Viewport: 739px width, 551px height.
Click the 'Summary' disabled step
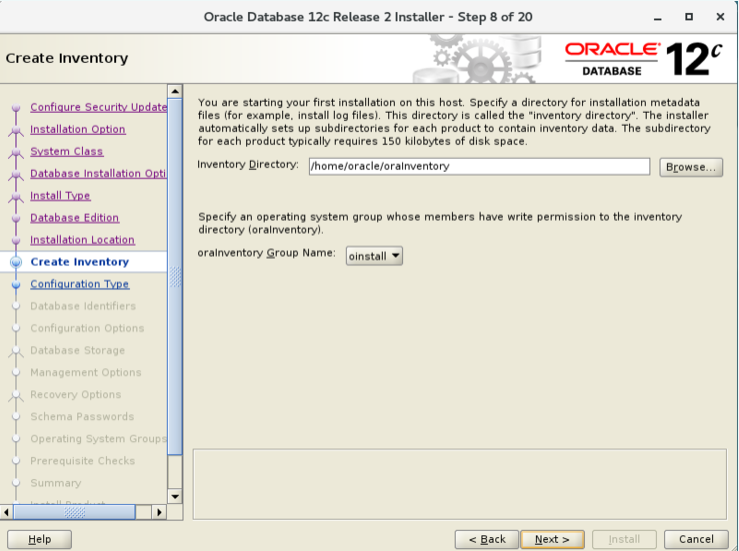56,483
